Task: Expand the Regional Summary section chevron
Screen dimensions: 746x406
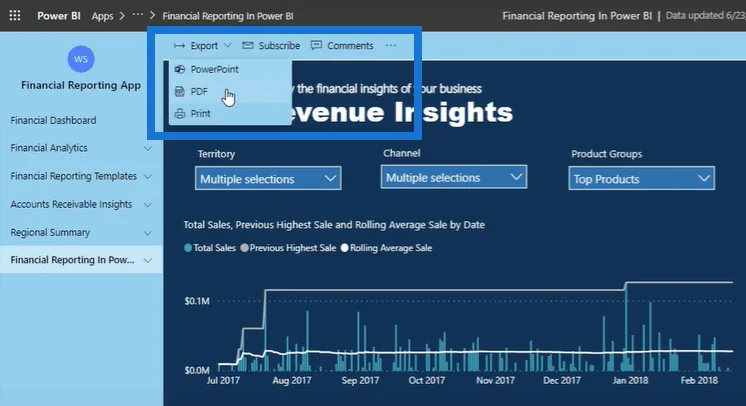Action: pyautogui.click(x=148, y=233)
